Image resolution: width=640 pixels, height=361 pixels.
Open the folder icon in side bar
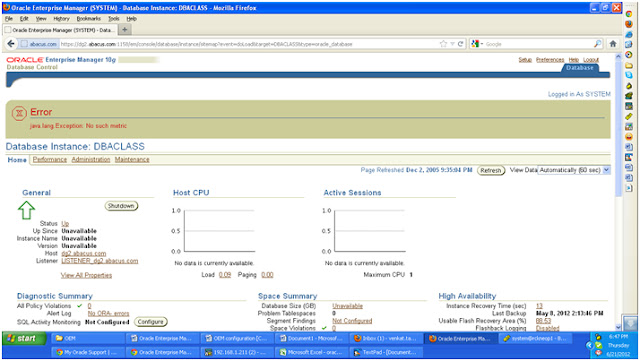[x=629, y=65]
